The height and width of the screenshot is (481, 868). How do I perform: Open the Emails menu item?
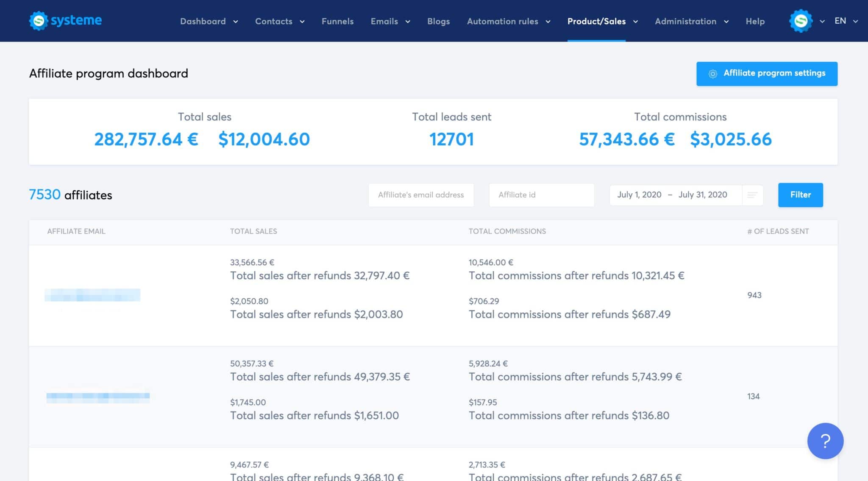pos(384,21)
